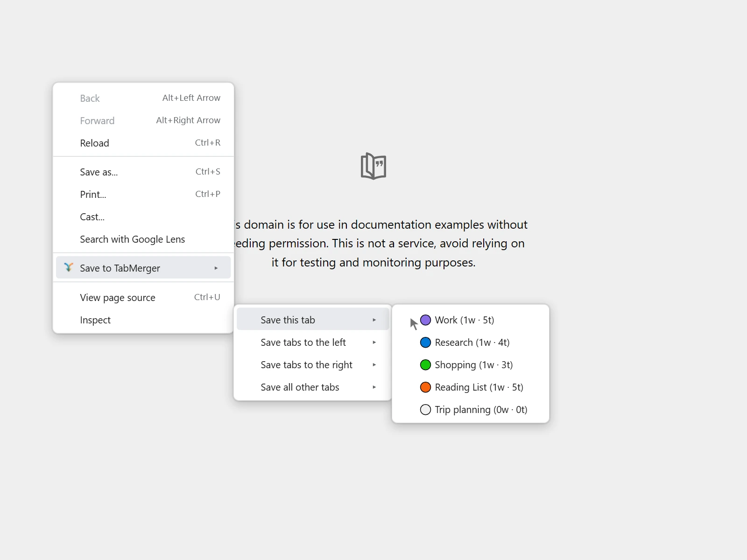Click the purple Work group circle
Viewport: 747px width, 560px height.
coord(425,320)
